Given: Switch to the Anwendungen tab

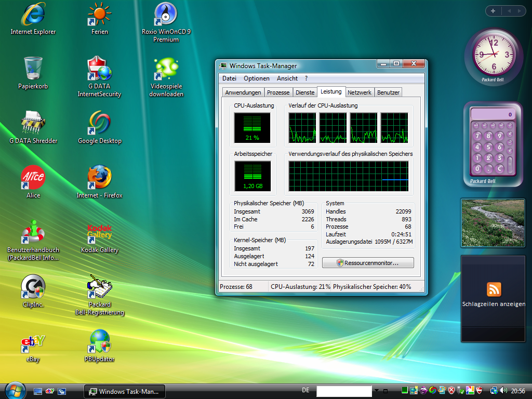Looking at the screenshot, I should [x=243, y=92].
